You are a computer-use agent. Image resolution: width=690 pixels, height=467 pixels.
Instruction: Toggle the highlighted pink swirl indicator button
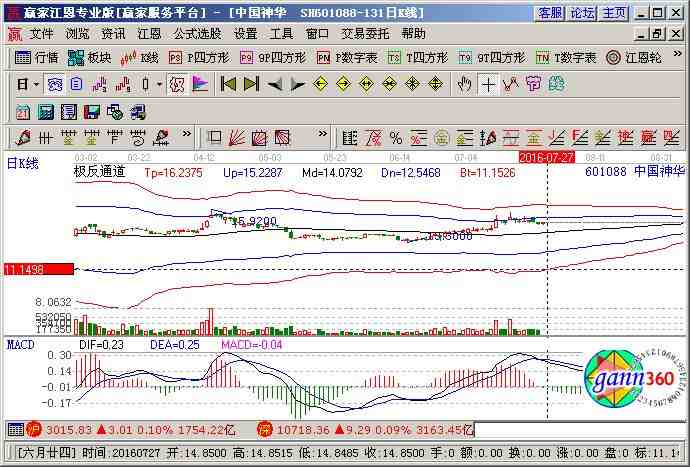[177, 84]
